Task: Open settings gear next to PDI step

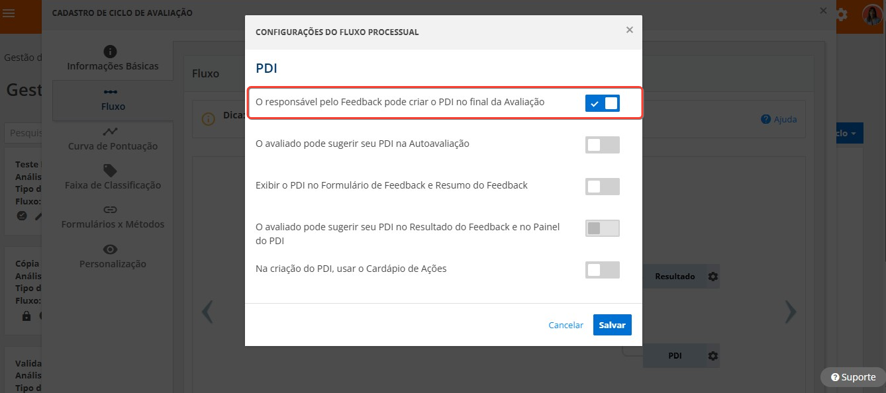Action: 713,356
